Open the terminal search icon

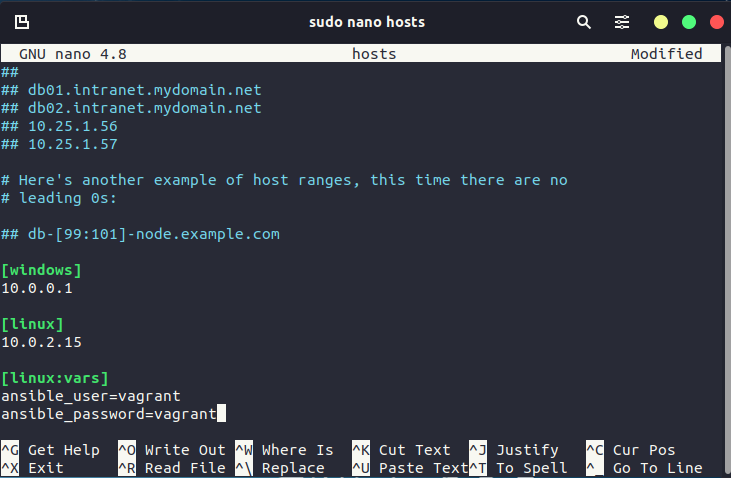coord(584,22)
